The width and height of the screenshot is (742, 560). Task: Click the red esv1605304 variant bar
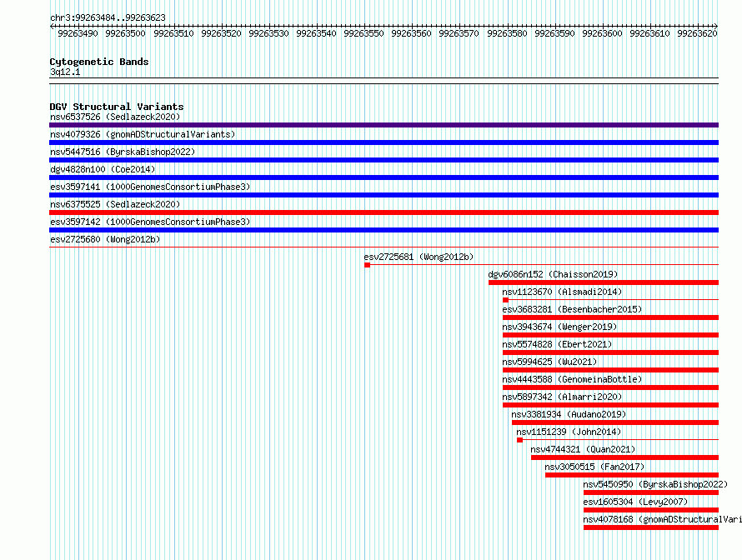tap(651, 510)
